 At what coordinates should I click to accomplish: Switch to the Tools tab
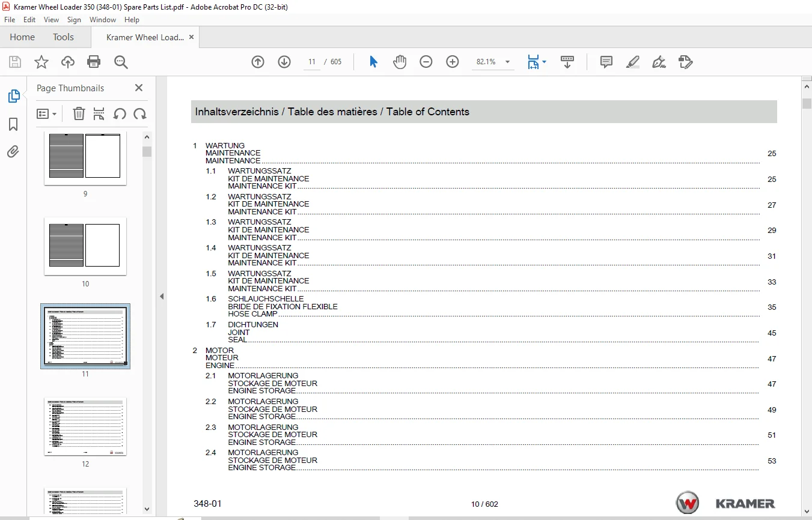pyautogui.click(x=63, y=37)
